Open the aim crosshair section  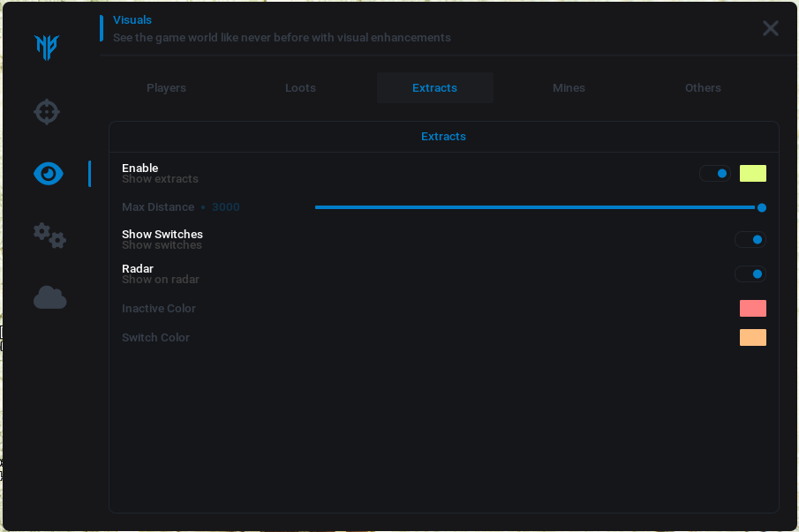[47, 112]
